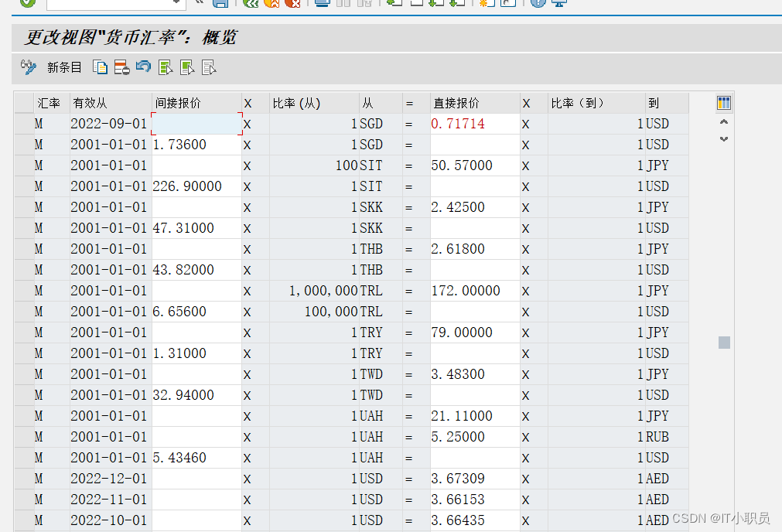The height and width of the screenshot is (532, 782).
Task: Click the direct quote field showing 3.48300
Action: pyautogui.click(x=475, y=374)
